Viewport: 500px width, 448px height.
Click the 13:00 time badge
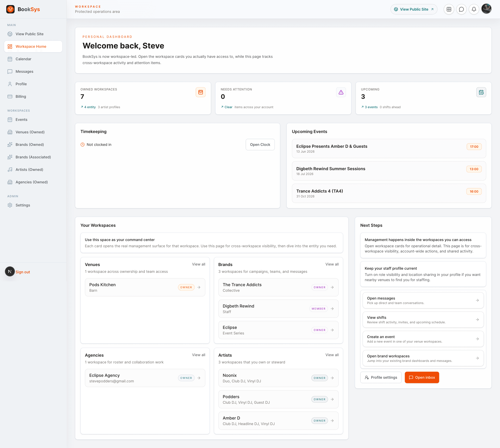click(474, 169)
